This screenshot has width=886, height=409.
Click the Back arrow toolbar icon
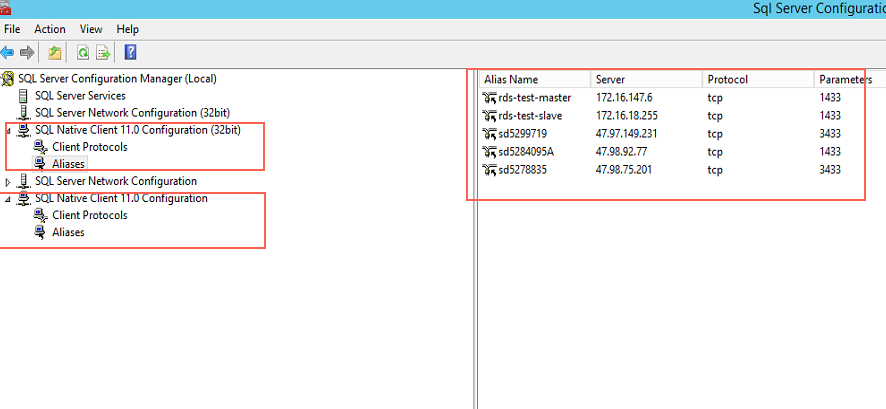point(7,53)
